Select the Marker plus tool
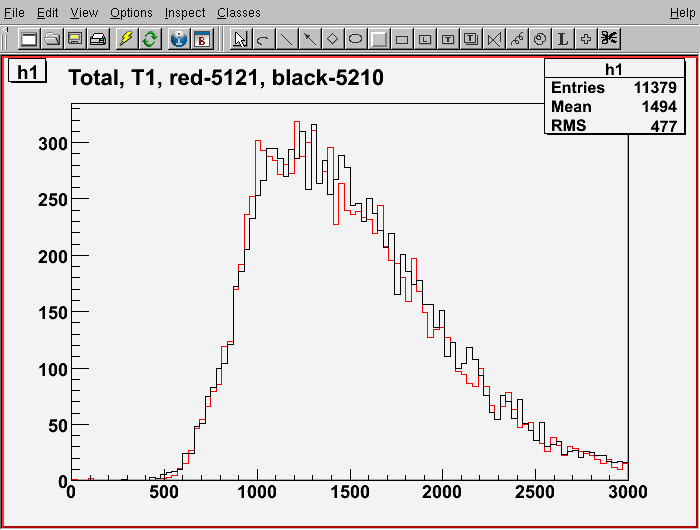This screenshot has width=700, height=530. coord(586,39)
